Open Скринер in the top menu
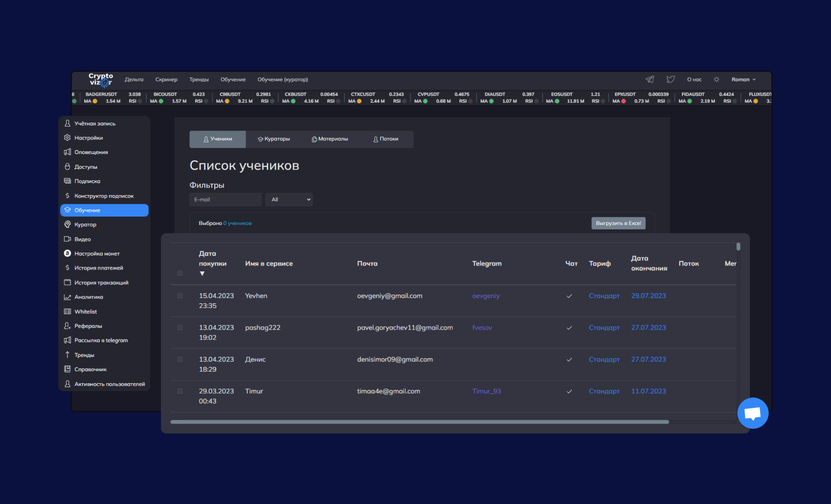 166,80
